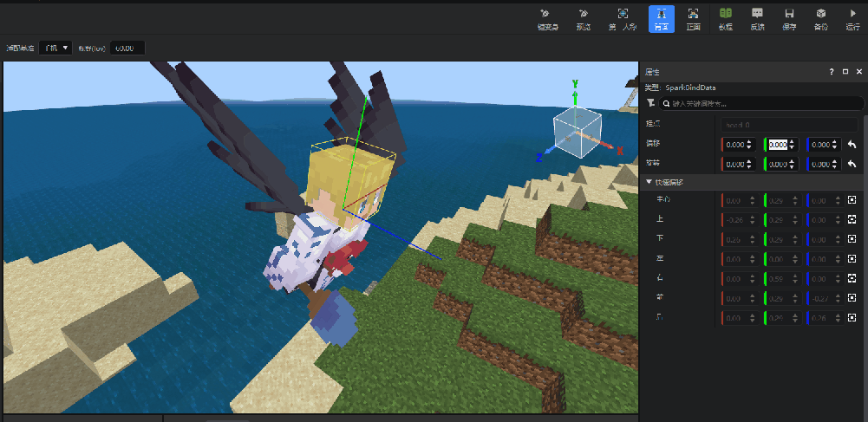Adjust the 偏移 offset X red stepper

point(749,145)
